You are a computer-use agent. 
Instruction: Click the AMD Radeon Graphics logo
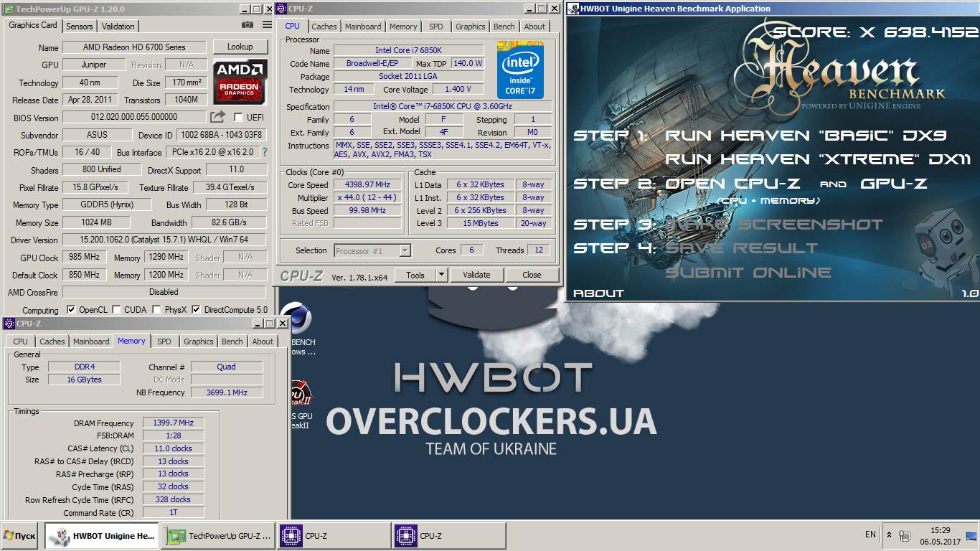point(240,83)
